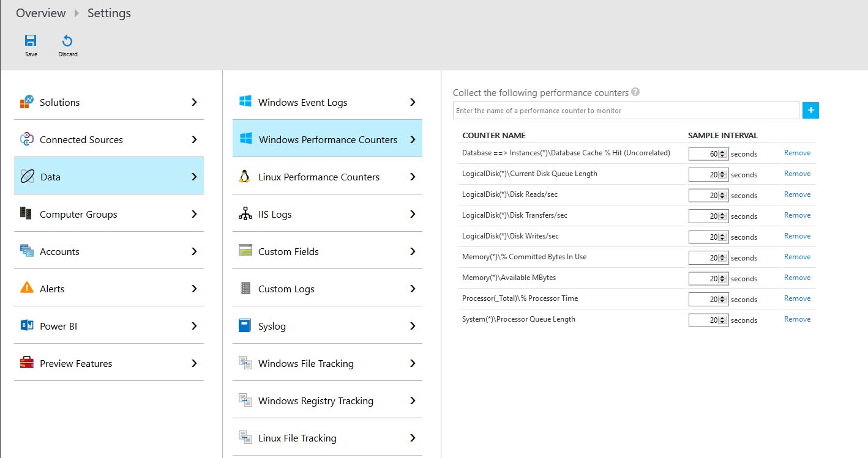Click the IIS Logs network icon
The height and width of the screenshot is (458, 868).
click(245, 214)
